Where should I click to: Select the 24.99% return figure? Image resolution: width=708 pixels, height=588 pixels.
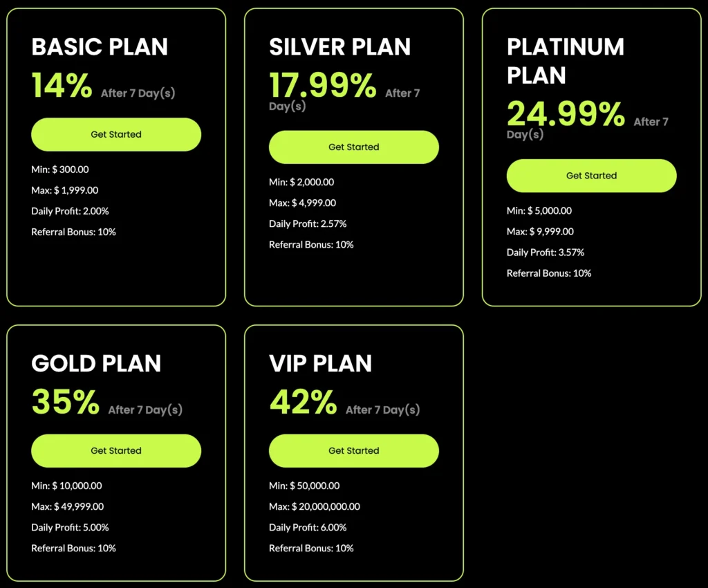566,114
